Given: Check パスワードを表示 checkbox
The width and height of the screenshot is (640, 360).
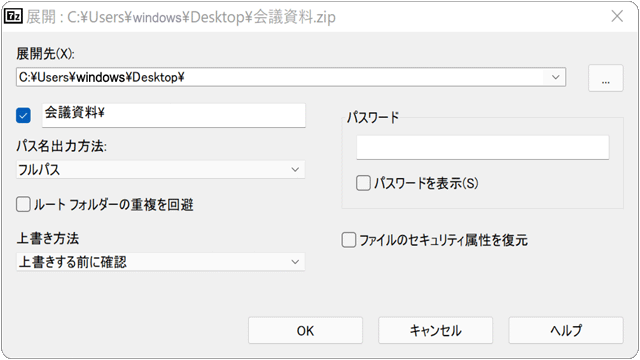Looking at the screenshot, I should (363, 183).
